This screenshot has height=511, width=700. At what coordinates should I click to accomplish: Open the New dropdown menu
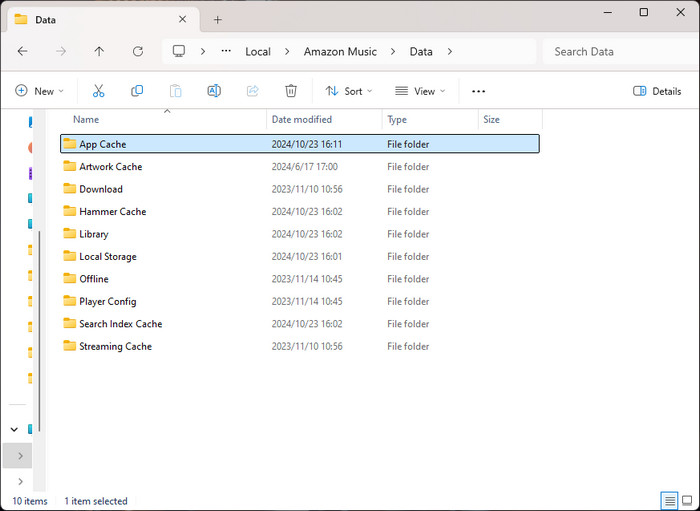39,91
